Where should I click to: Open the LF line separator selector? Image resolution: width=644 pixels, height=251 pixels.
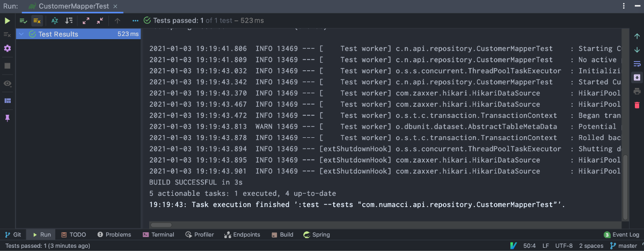click(546, 246)
